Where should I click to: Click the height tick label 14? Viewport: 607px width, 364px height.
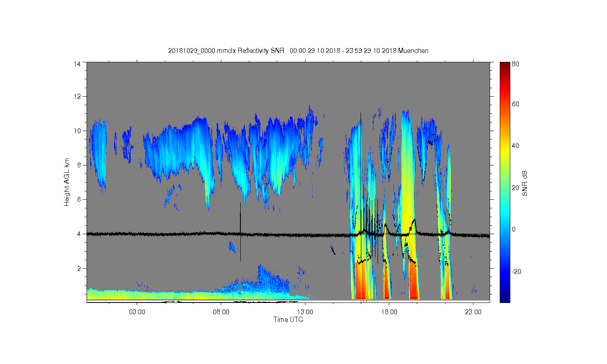[77, 63]
